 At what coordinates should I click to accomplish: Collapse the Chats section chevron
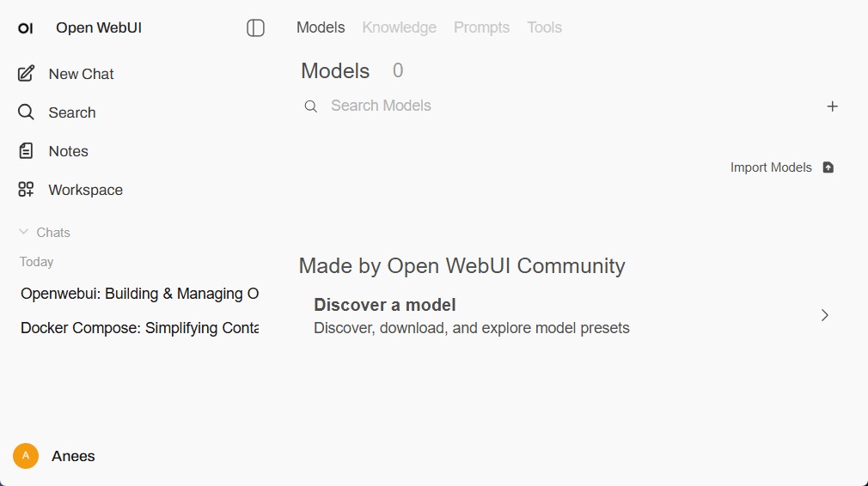pyautogui.click(x=24, y=232)
